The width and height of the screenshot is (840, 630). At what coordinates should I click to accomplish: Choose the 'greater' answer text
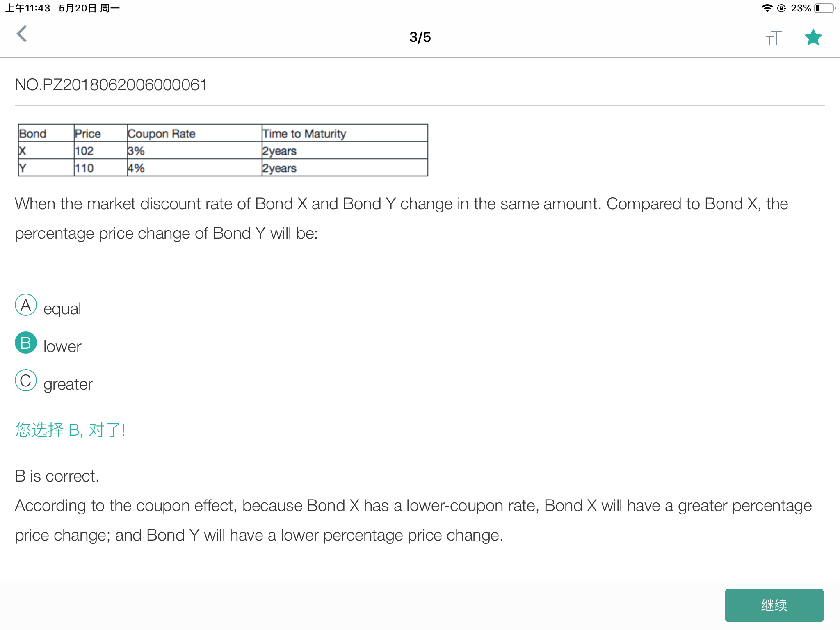(x=68, y=385)
